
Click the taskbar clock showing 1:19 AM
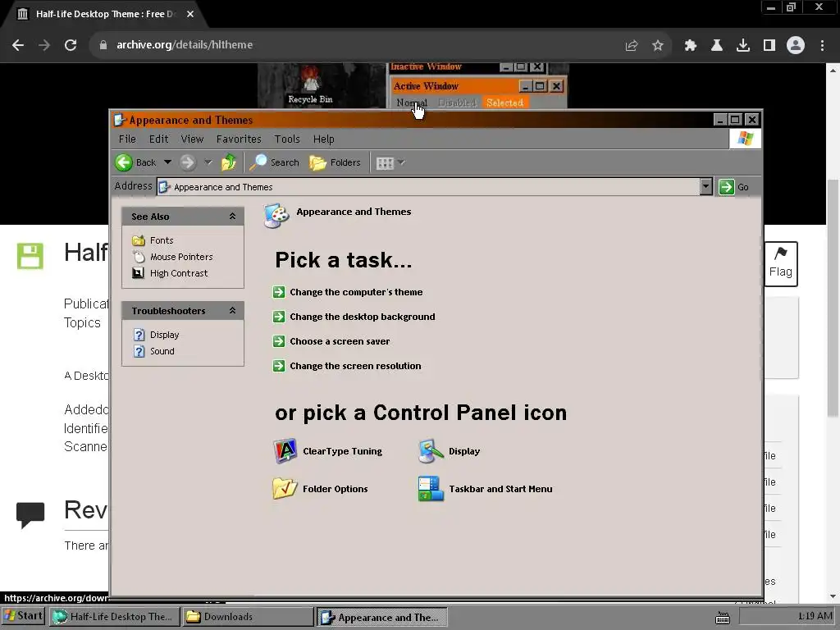pos(815,616)
